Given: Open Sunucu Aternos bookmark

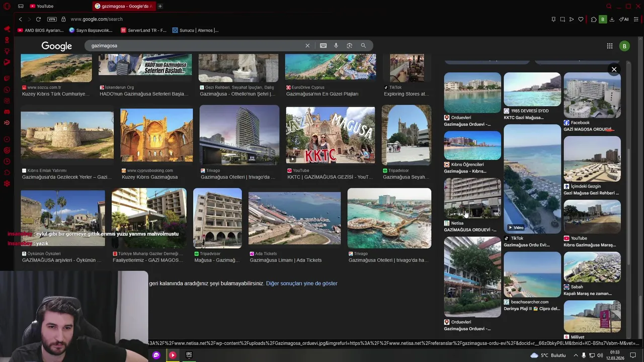Looking at the screenshot, I should (x=195, y=30).
